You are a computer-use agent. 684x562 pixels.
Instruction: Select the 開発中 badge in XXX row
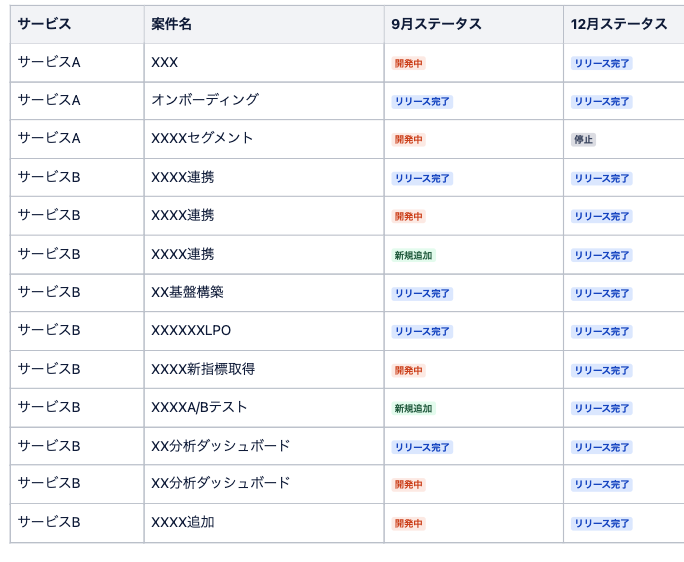coord(408,63)
